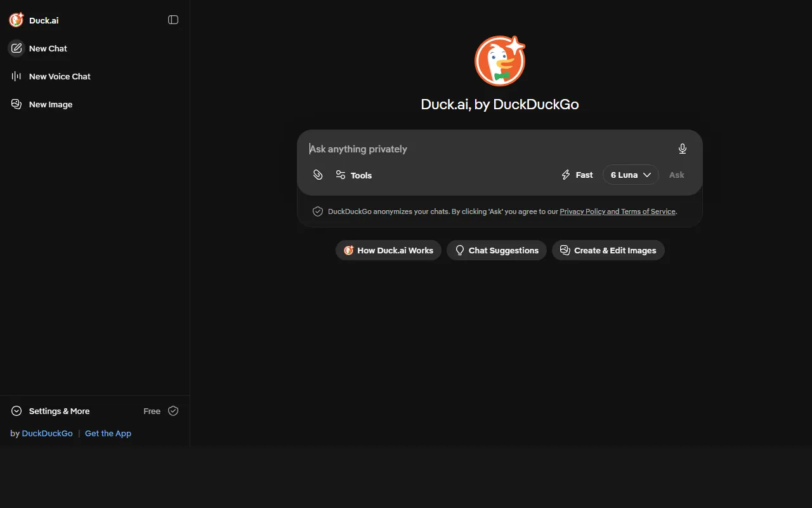The image size is (812, 508).
Task: Click the Get the App link
Action: (x=108, y=433)
